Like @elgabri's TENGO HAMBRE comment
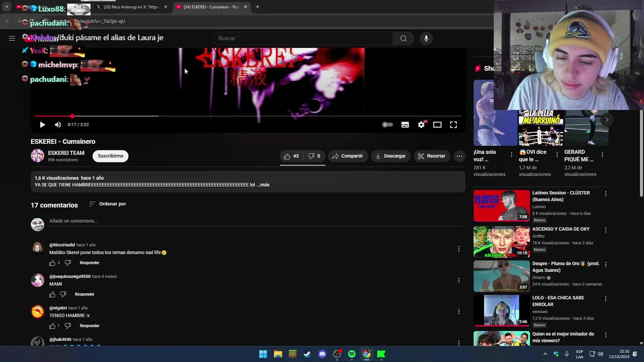 52,326
